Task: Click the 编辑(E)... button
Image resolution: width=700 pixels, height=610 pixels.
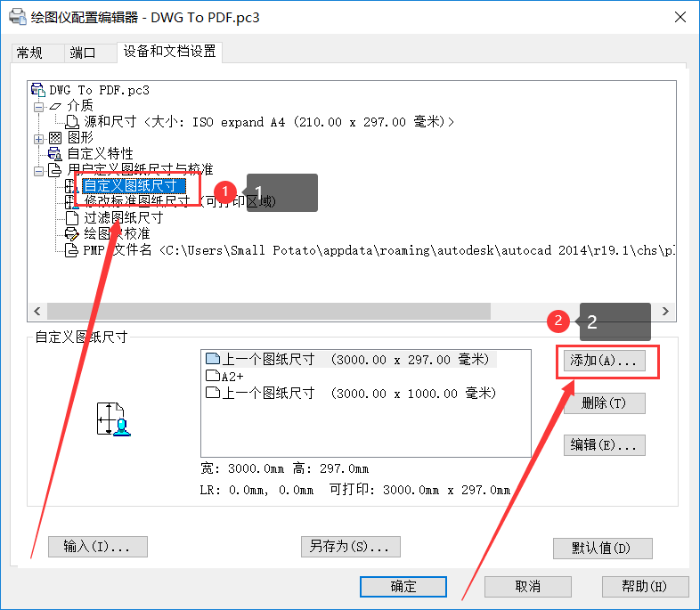Action: click(x=605, y=445)
